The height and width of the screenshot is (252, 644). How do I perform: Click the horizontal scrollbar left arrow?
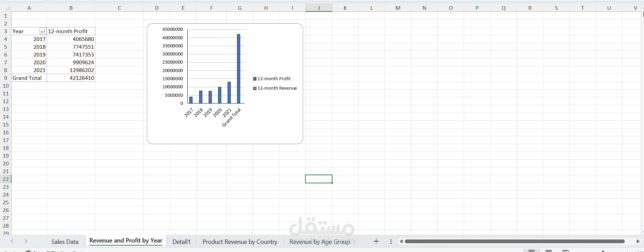pyautogui.click(x=401, y=242)
